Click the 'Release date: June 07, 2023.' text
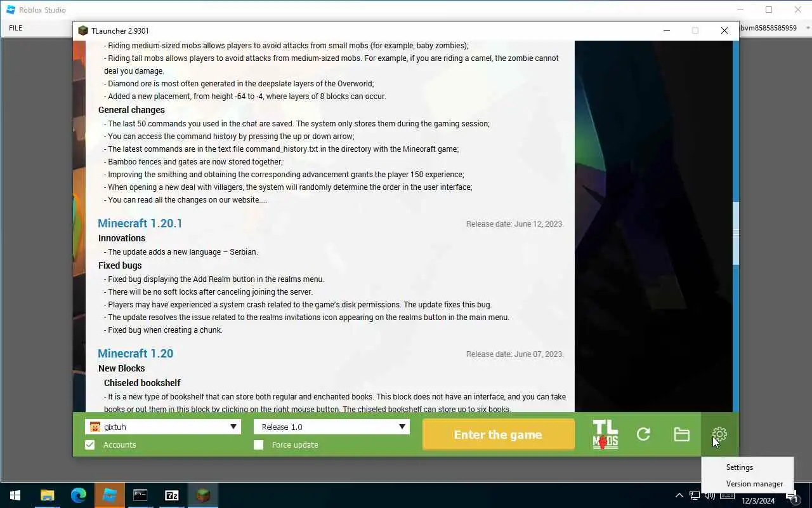 click(x=514, y=354)
